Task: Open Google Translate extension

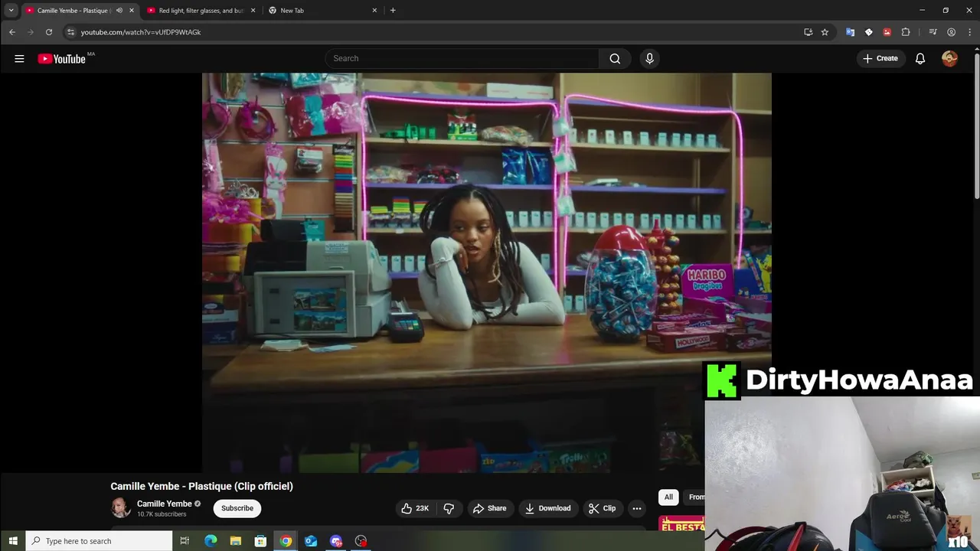Action: point(850,32)
